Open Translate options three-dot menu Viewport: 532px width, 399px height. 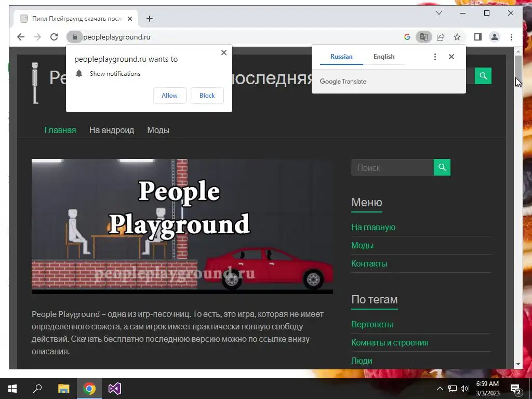(435, 57)
